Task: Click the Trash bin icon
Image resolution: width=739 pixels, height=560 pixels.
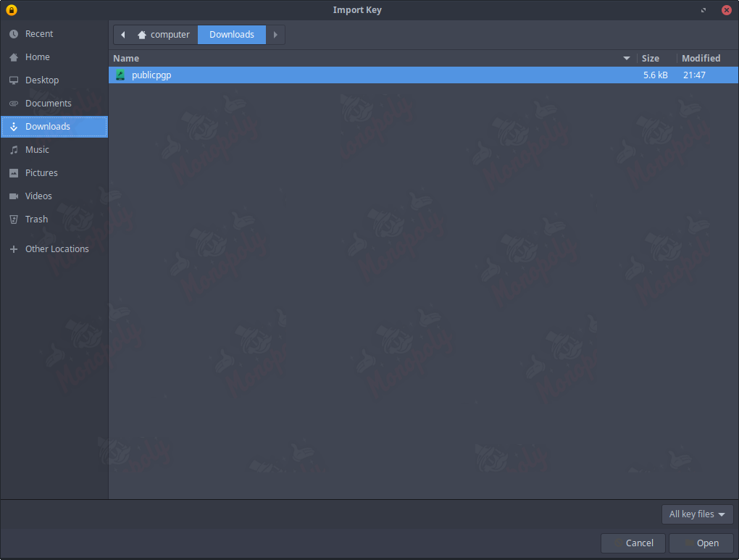Action: (13, 220)
